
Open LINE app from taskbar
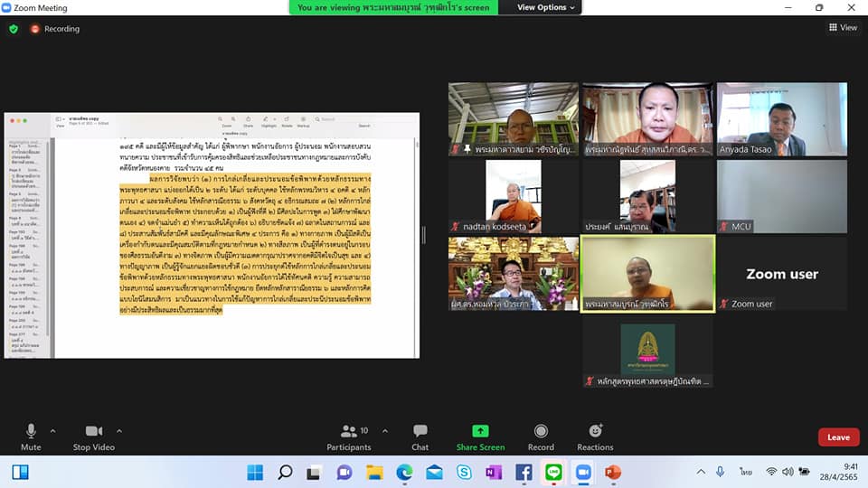click(553, 473)
